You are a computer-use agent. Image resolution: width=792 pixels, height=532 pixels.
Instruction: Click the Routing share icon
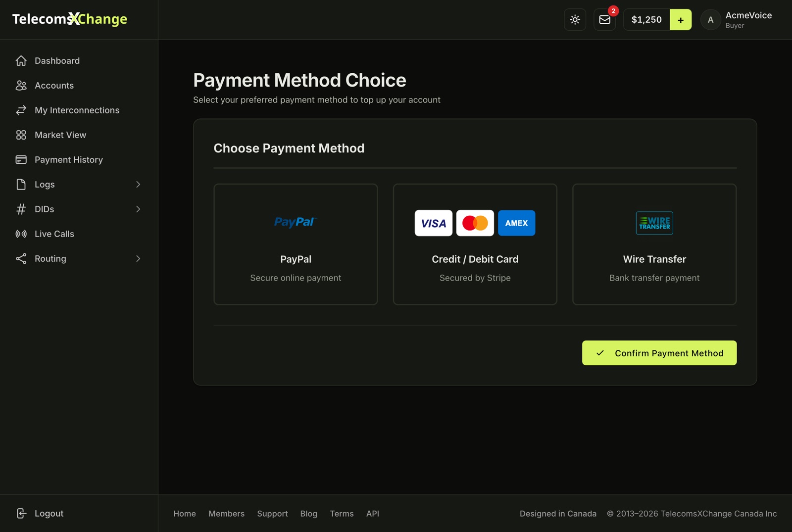pos(21,258)
